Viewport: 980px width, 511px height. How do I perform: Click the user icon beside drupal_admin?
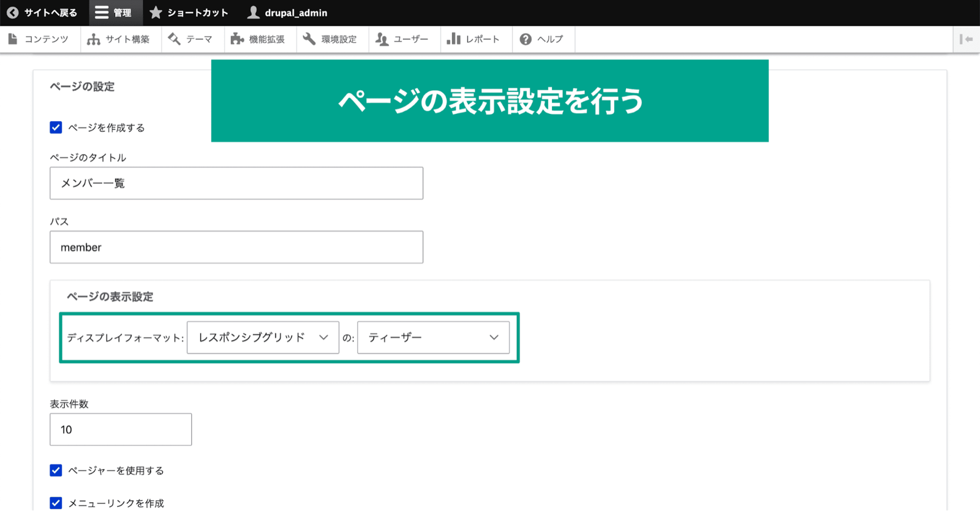[x=253, y=13]
